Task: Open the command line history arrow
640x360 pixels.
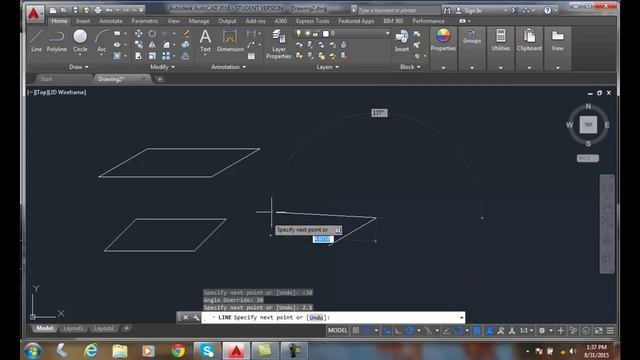Action: click(x=461, y=318)
